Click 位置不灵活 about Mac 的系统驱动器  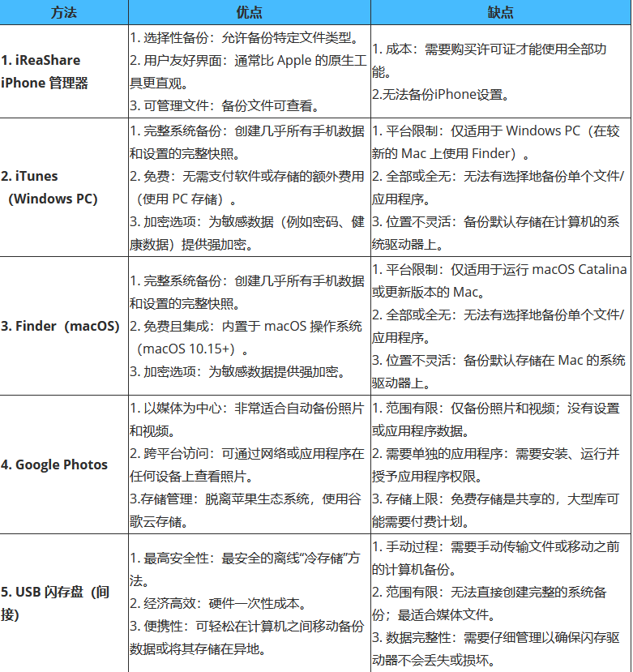tap(498, 371)
